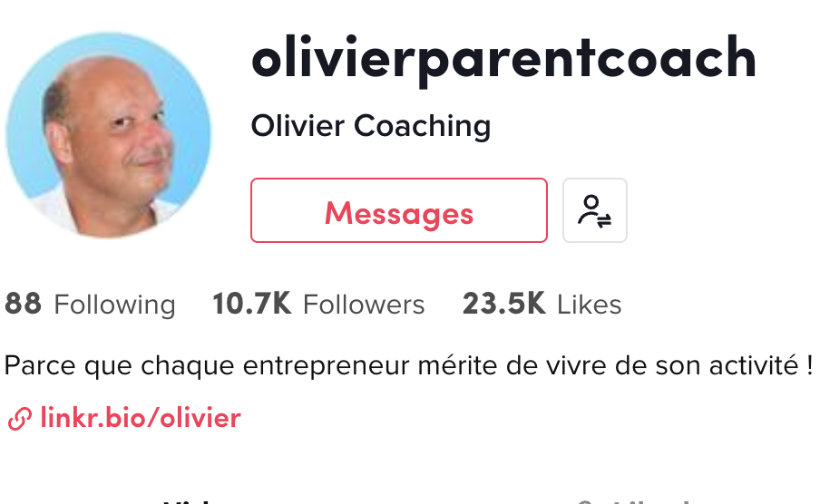Viewport: 820px width, 504px height.
Task: Click the word Olivier in the display name
Action: point(298,126)
